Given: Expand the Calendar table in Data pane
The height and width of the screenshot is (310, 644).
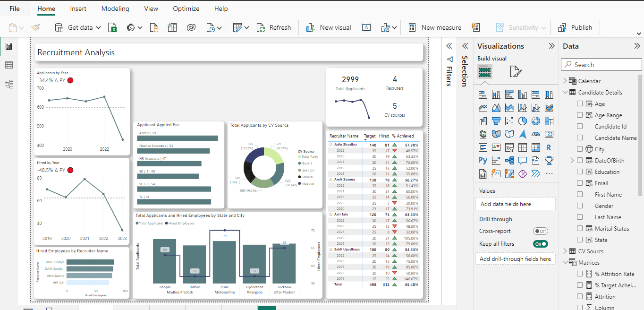Looking at the screenshot, I should (x=565, y=81).
